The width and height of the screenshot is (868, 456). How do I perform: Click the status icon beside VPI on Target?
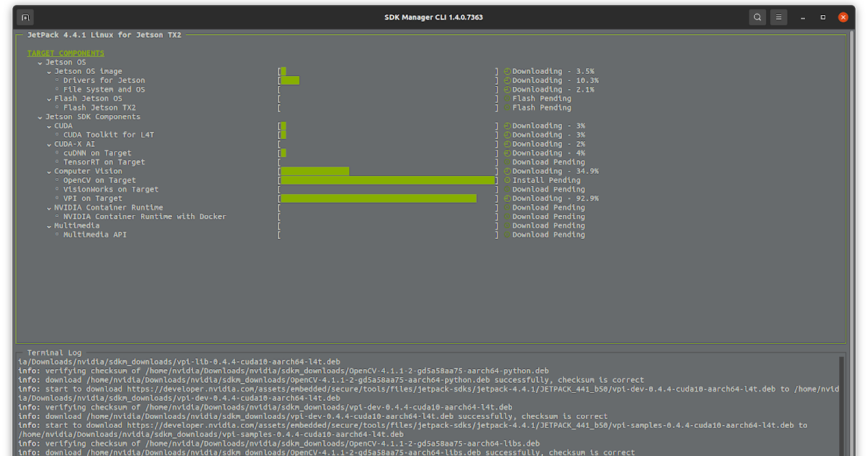coord(507,198)
